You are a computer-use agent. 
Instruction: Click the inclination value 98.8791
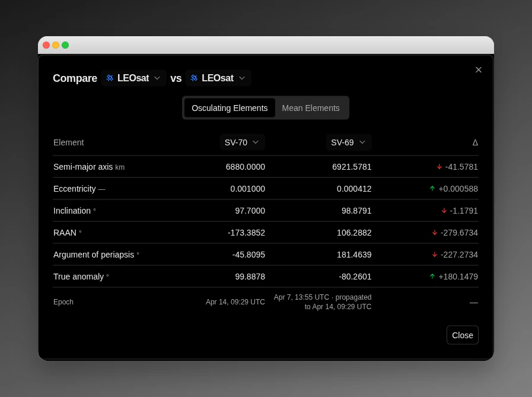pos(356,211)
